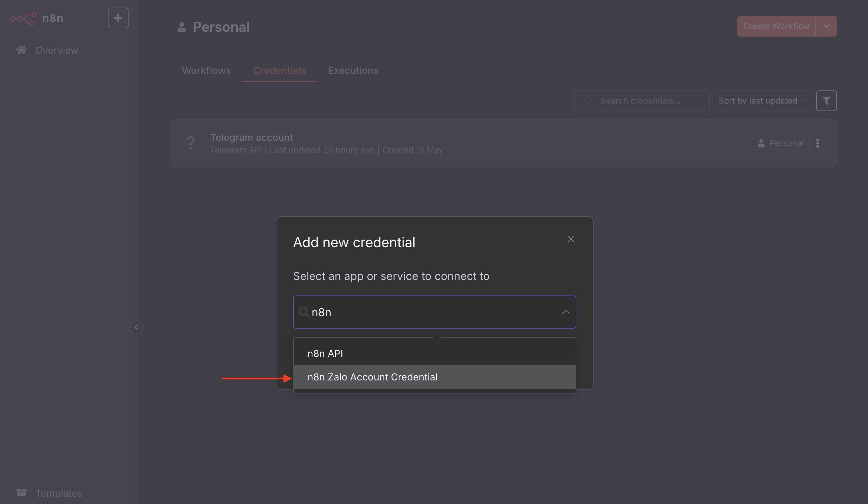Screen dimensions: 868x504
Task: Expand the Create Workflow dropdown arrow
Action: point(826,26)
